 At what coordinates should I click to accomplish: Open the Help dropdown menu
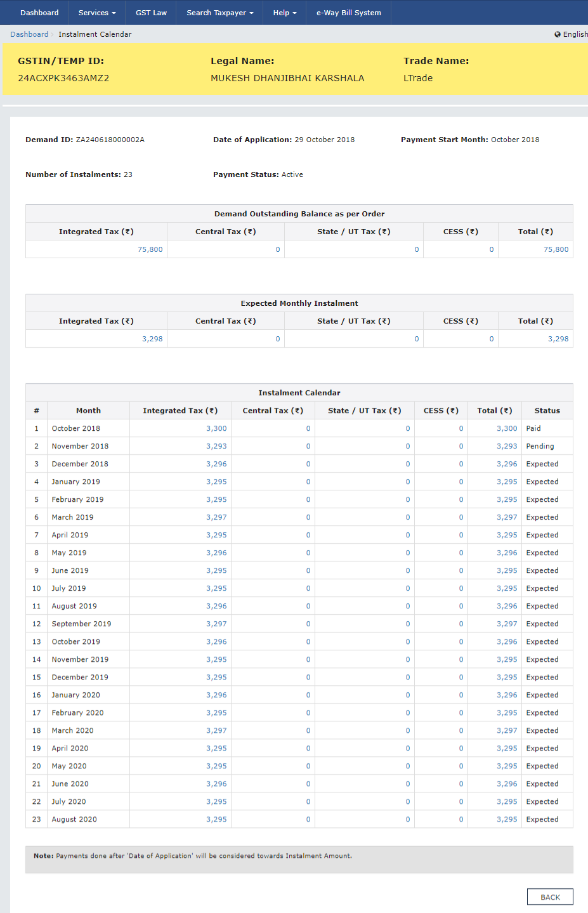pyautogui.click(x=284, y=13)
